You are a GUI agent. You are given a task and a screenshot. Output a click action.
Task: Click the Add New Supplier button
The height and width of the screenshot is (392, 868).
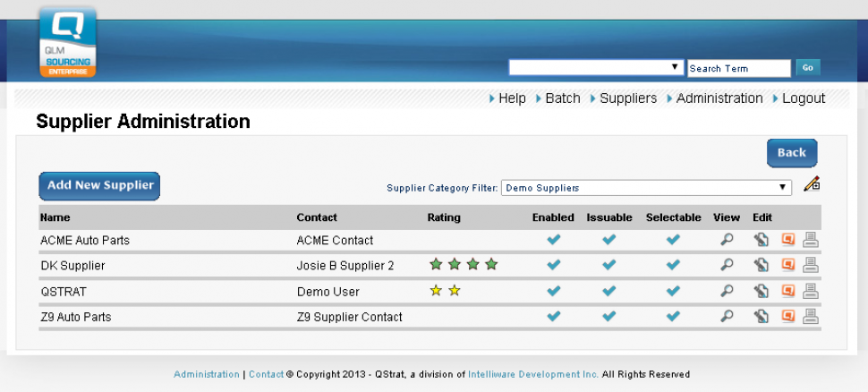coord(99,185)
